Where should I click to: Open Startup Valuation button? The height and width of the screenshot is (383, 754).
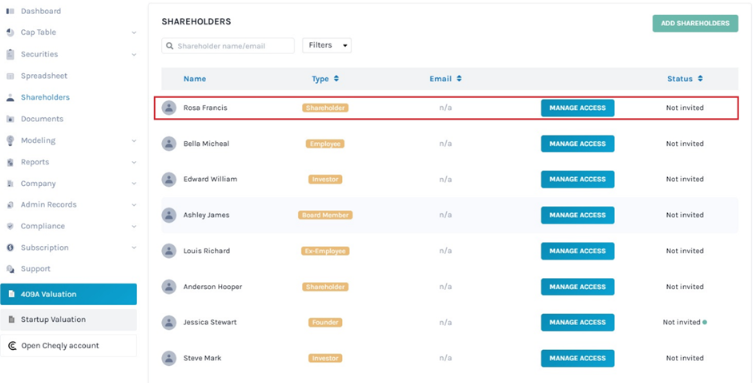point(68,319)
